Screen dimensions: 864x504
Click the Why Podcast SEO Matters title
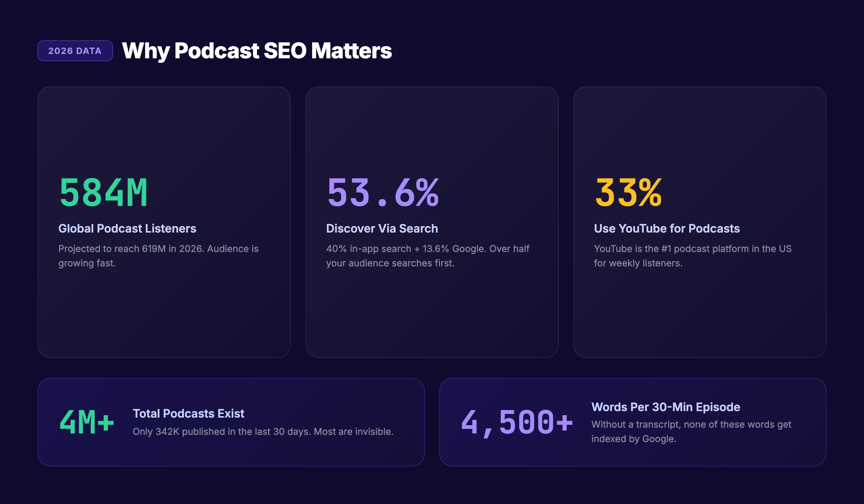(x=257, y=51)
